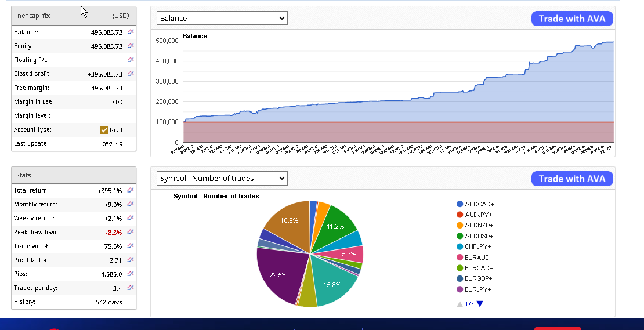This screenshot has height=330, width=644.
Task: Toggle the Real account type checkbox
Action: pos(104,130)
